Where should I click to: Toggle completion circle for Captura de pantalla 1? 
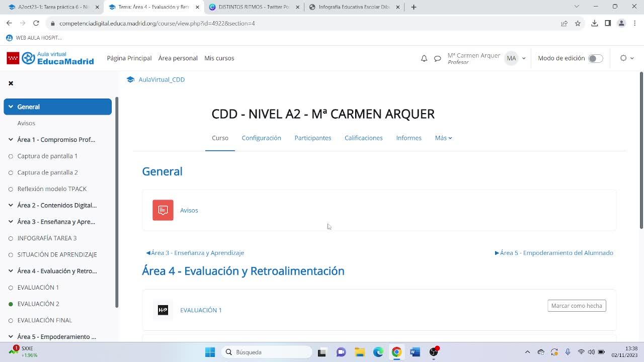pyautogui.click(x=11, y=156)
